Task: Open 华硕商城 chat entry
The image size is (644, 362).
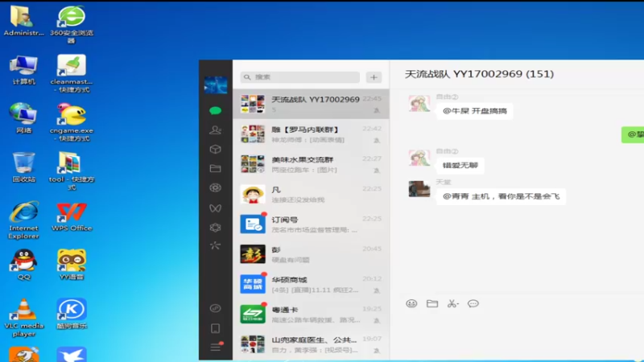Action: click(311, 284)
